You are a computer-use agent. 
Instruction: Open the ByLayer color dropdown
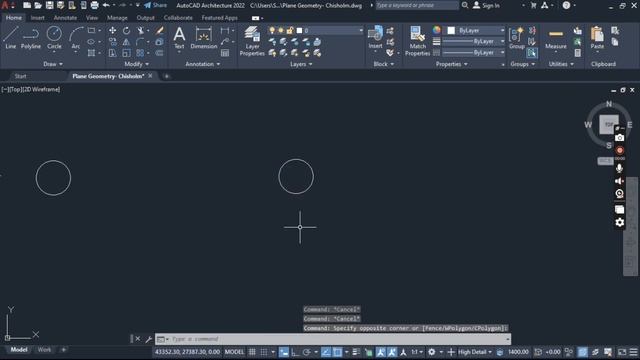pos(474,31)
